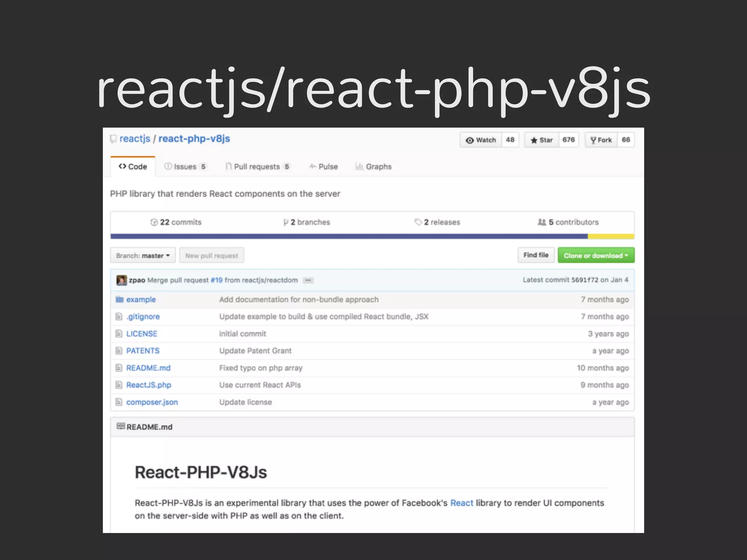Image resolution: width=747 pixels, height=560 pixels.
Task: Open the Pull requests tab
Action: (x=258, y=167)
